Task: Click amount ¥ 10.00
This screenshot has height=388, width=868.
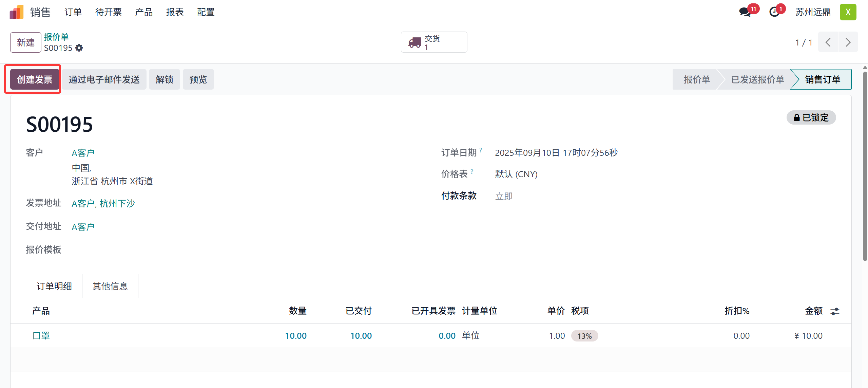Action: (808, 336)
